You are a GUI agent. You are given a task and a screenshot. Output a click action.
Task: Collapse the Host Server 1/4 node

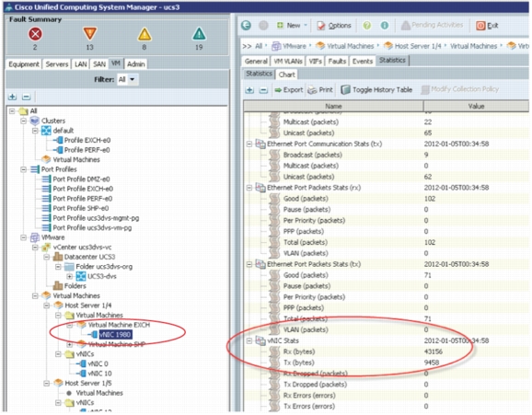pyautogui.click(x=47, y=305)
